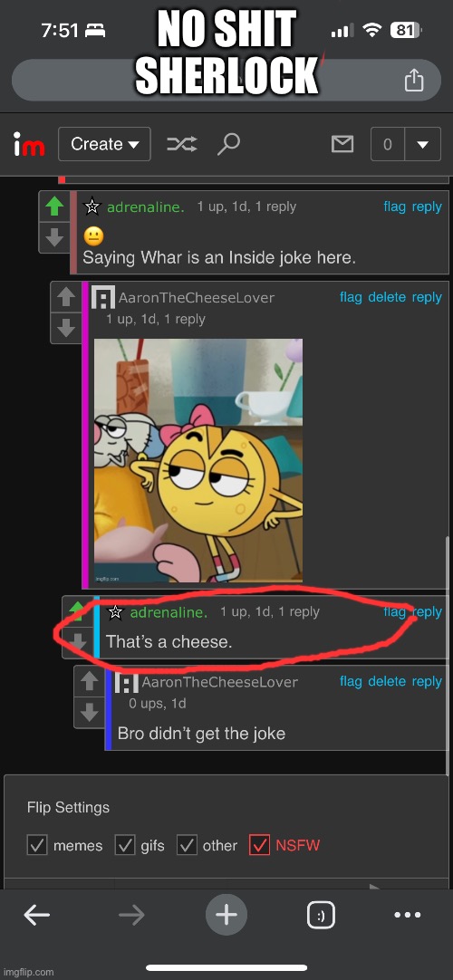Downvote the 'Bro didn't get the joke' comment
This screenshot has height=980, width=453.
point(90,712)
